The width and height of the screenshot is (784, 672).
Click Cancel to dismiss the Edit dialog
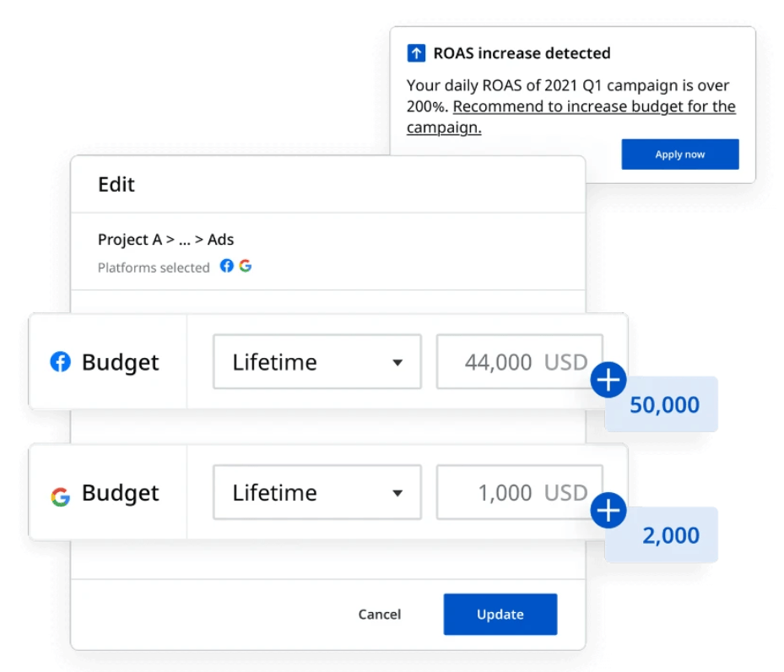(380, 615)
